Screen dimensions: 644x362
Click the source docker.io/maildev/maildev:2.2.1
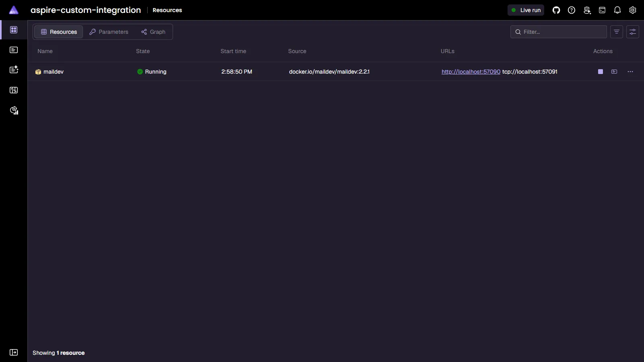pyautogui.click(x=329, y=72)
